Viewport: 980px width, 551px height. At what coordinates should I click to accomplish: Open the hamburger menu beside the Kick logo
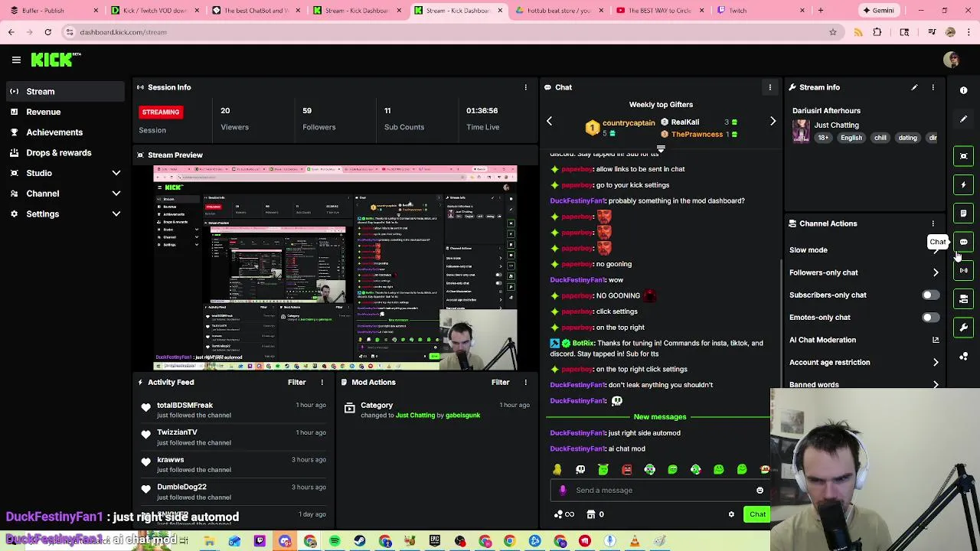[16, 60]
